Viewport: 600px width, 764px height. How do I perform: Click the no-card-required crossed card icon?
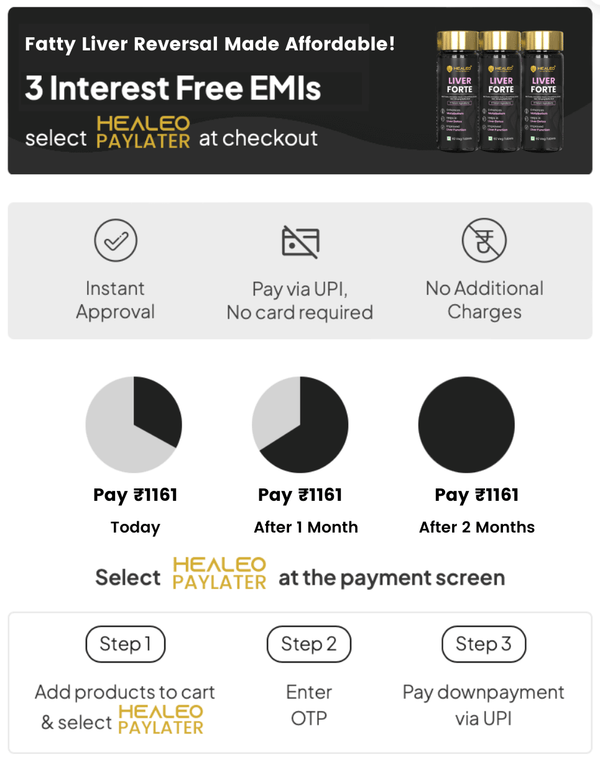click(300, 241)
